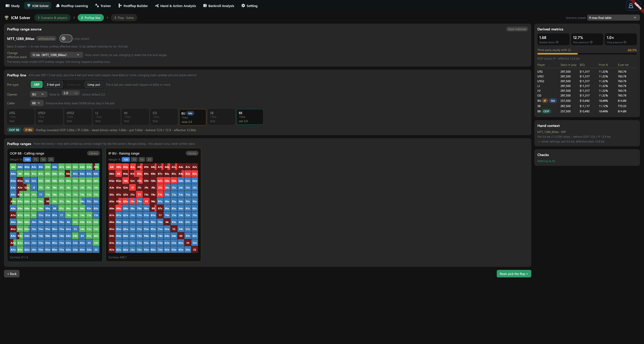Click the ICM Solver trophy icon in top nav
This screenshot has width=644, height=344.
[29, 6]
